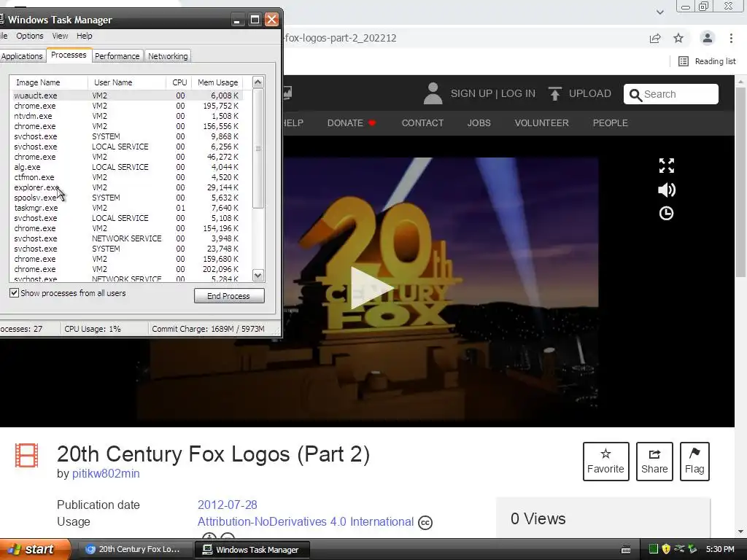Open VOLUNTEER in navigation bar
The image size is (747, 560).
coord(542,122)
